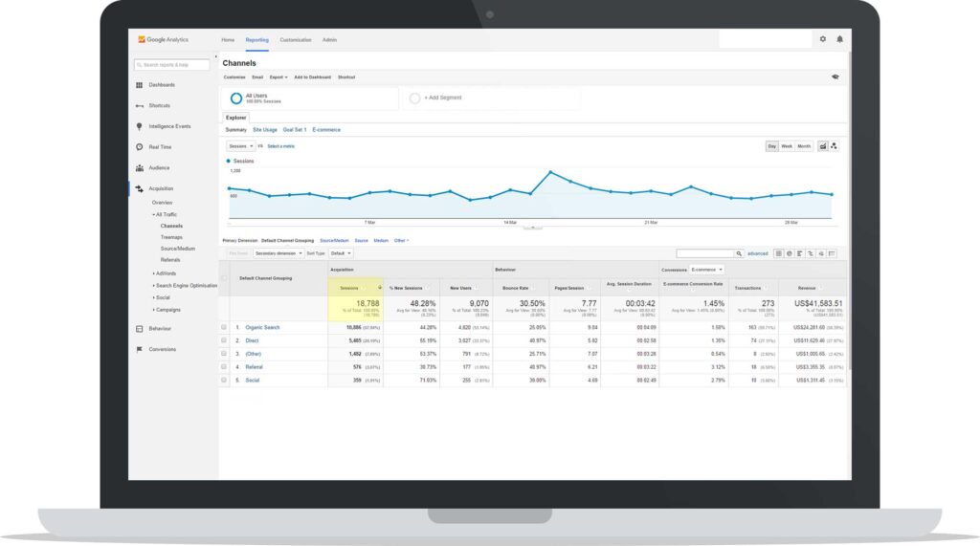Tick the select-all header checkbox
980x546 pixels.
pyautogui.click(x=224, y=278)
